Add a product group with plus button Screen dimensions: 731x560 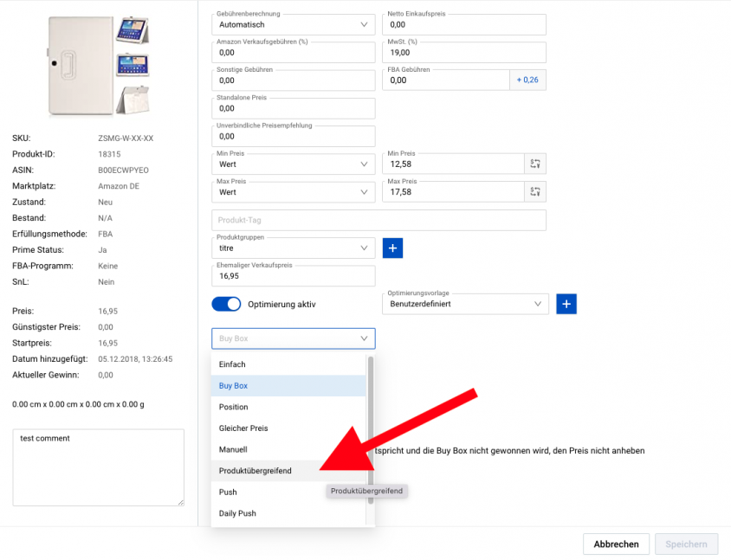pos(392,248)
